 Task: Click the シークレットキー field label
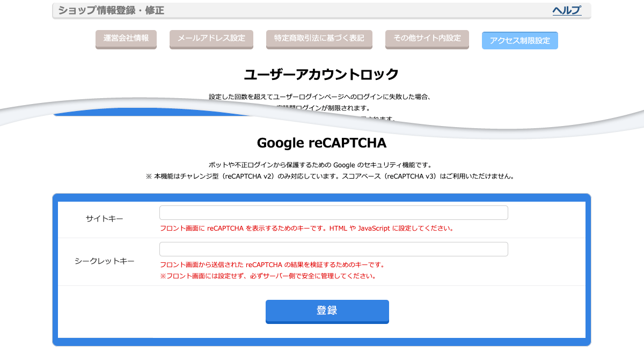pos(104,261)
